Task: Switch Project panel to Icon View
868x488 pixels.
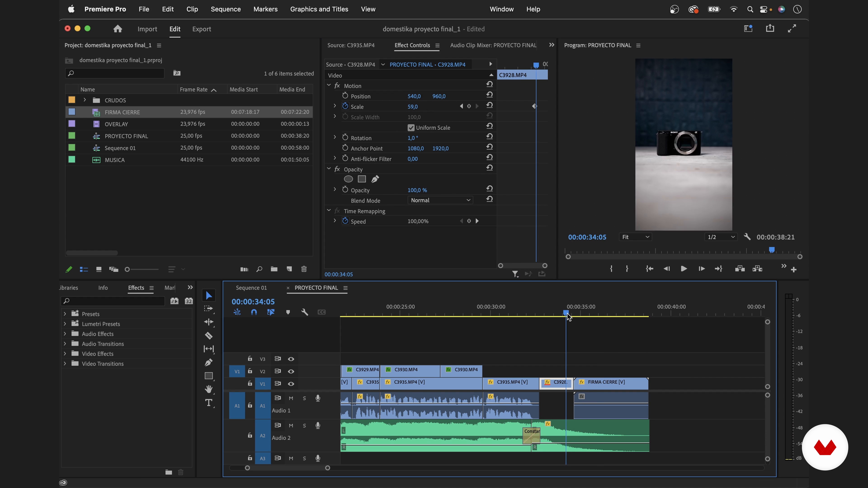Action: click(99, 270)
